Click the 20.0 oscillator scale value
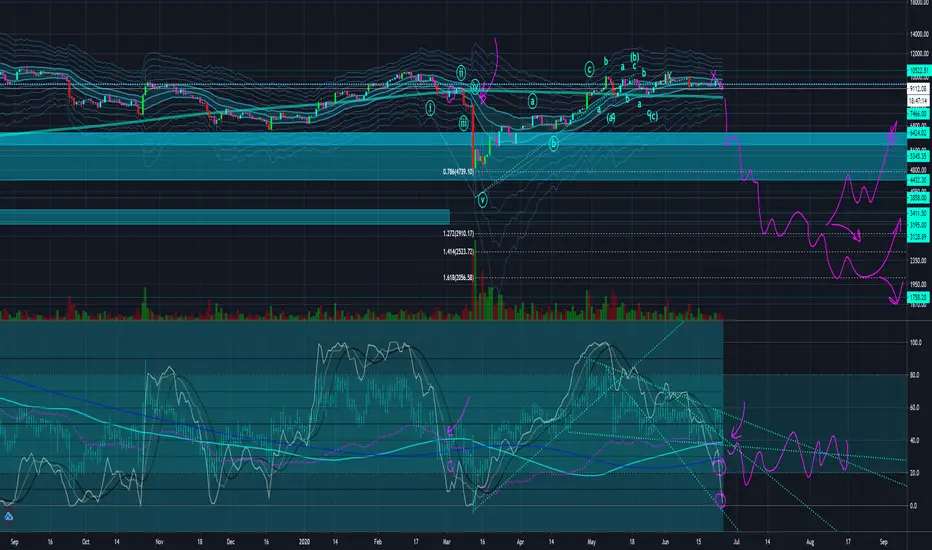Viewport: 932px width, 550px height. (x=915, y=473)
